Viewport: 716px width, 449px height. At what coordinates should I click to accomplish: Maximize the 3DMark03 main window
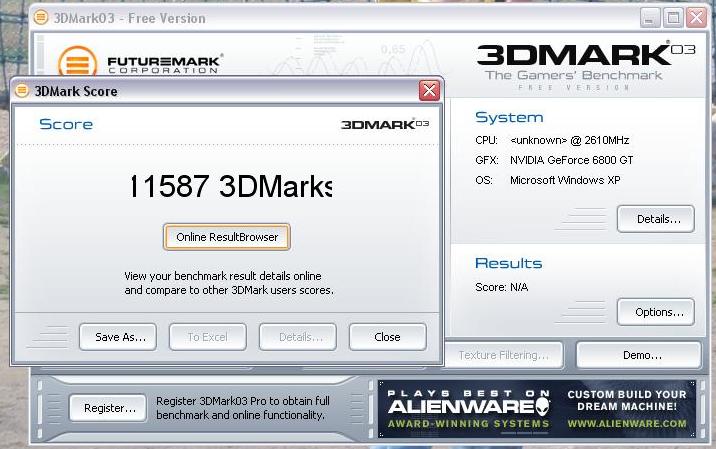673,18
